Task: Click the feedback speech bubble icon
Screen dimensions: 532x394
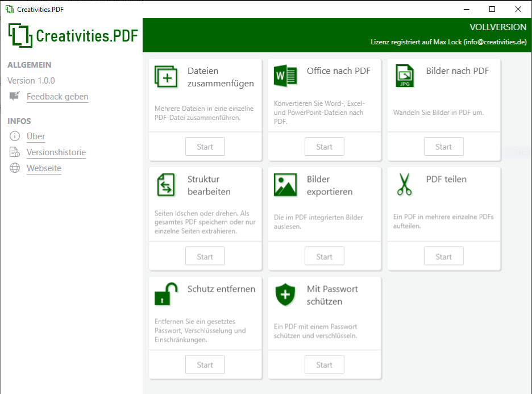Action: [15, 96]
